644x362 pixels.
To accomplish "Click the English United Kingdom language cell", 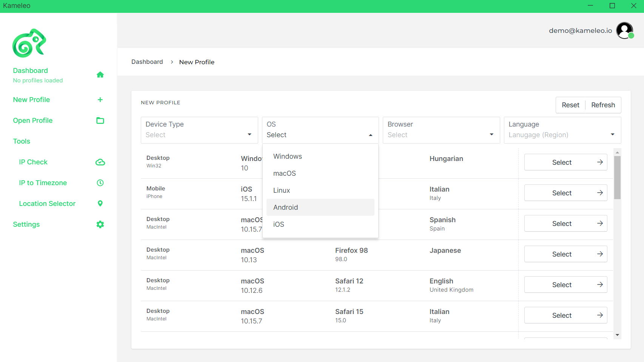I will click(x=451, y=285).
